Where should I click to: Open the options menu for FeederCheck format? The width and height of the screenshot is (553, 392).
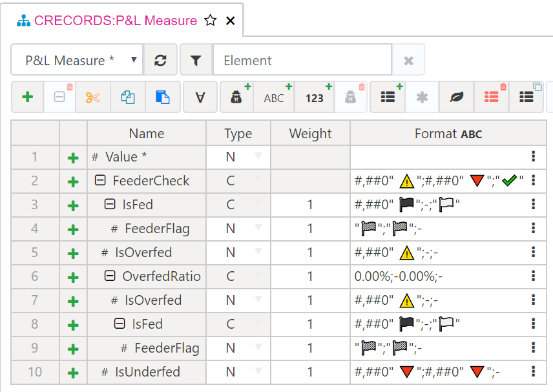pos(533,181)
